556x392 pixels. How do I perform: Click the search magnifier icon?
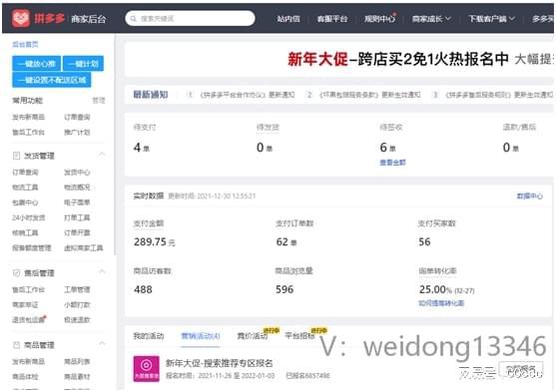(134, 18)
